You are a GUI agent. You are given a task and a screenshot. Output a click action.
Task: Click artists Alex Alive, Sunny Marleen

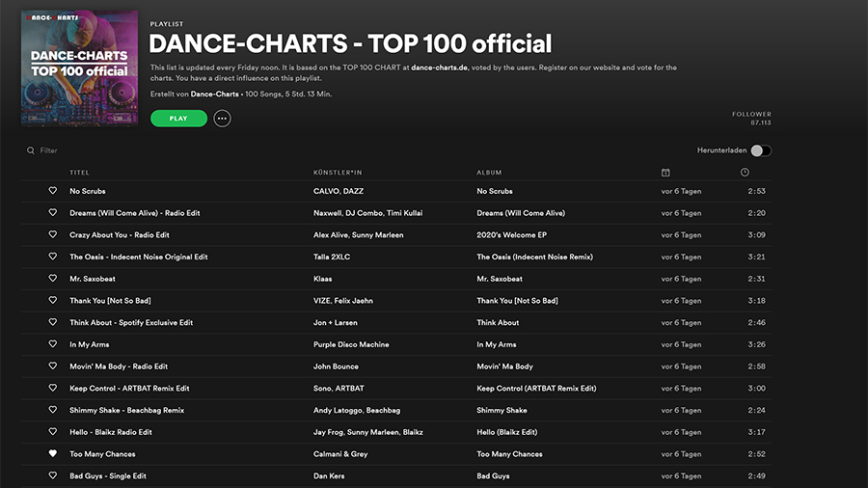coord(358,235)
